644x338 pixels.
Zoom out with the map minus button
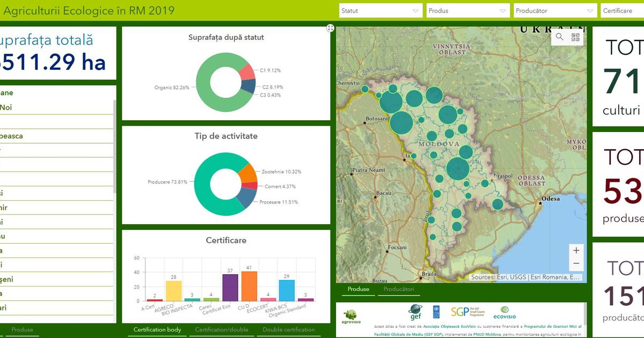click(576, 263)
